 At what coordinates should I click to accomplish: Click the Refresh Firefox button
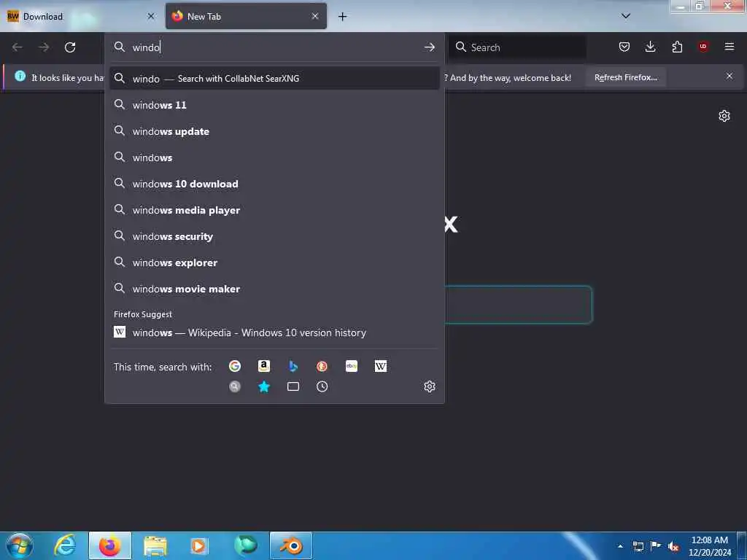[x=625, y=77]
